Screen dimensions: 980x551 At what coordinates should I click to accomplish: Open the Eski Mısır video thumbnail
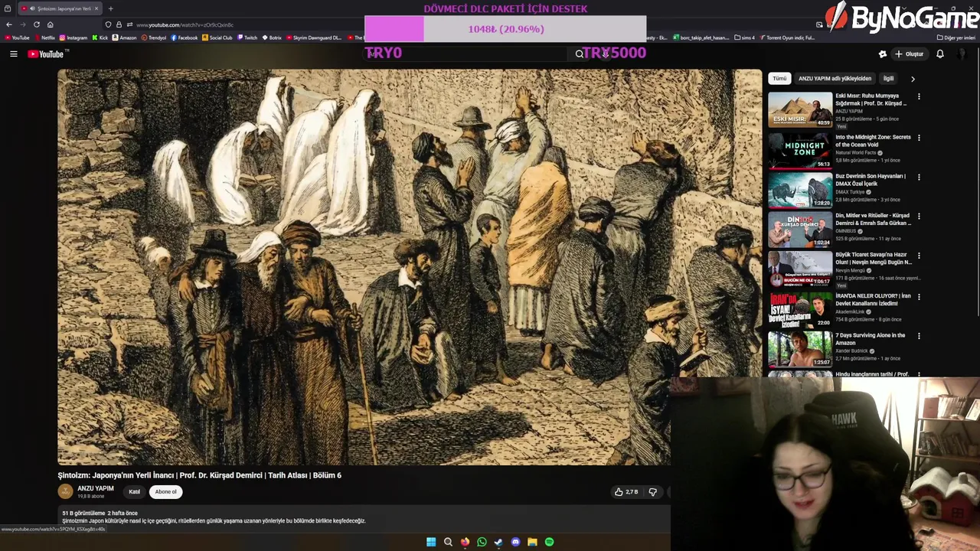[800, 109]
